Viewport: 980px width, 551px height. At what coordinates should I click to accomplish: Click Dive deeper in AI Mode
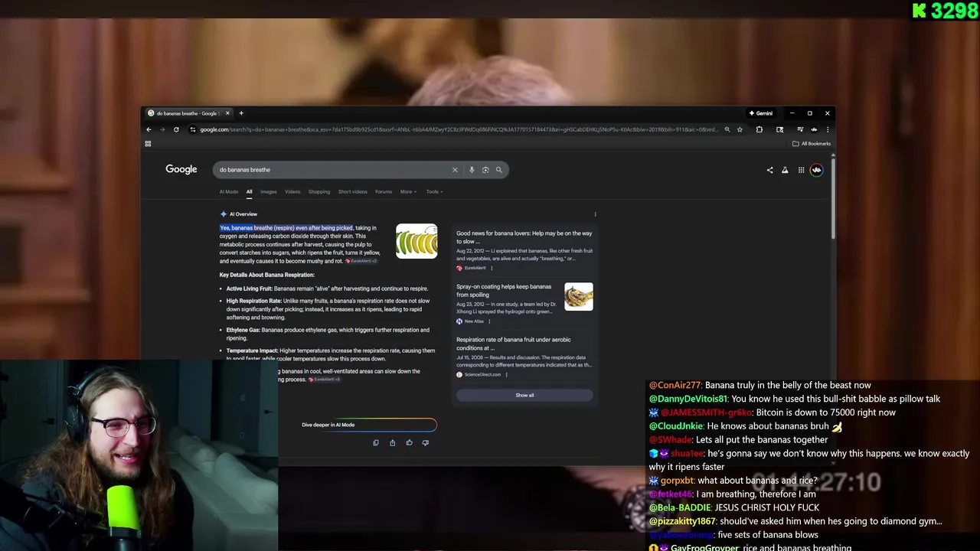(368, 425)
